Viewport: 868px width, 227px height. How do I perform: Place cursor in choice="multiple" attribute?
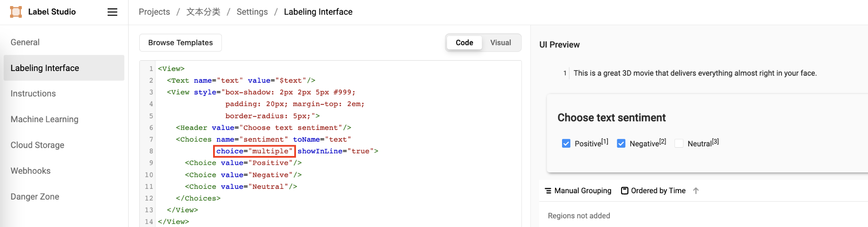coord(254,151)
